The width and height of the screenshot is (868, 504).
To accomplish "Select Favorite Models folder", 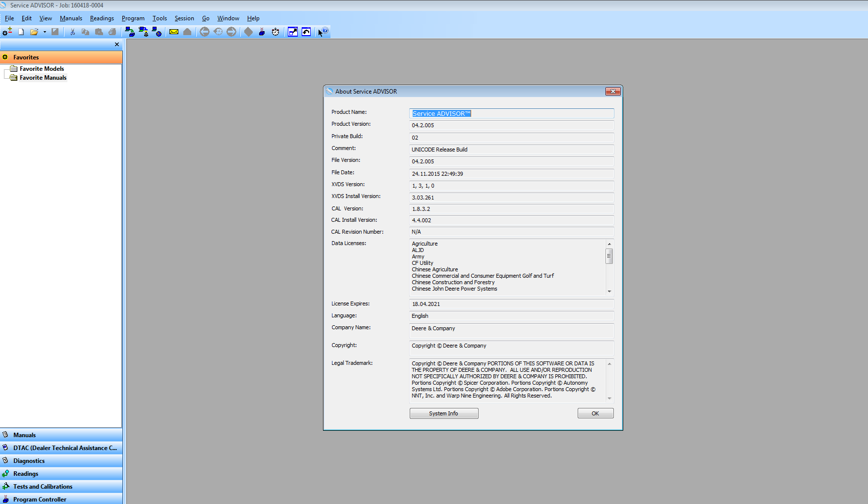I will [42, 69].
